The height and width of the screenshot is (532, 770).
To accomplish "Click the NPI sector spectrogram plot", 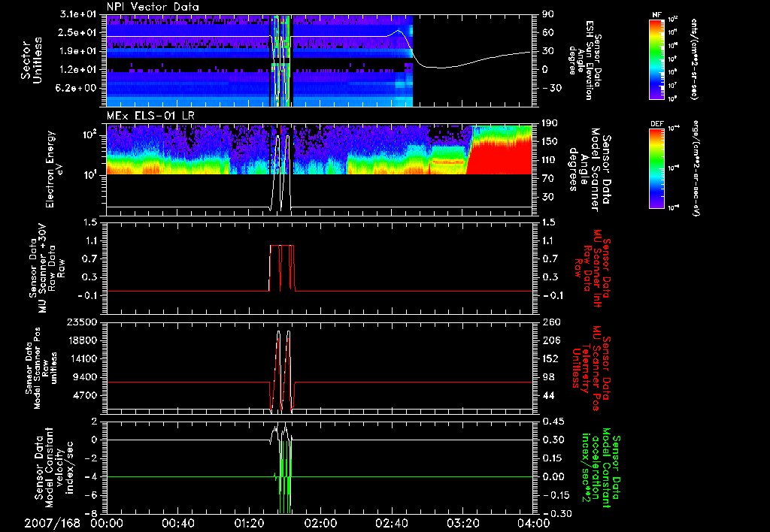I will [319, 61].
